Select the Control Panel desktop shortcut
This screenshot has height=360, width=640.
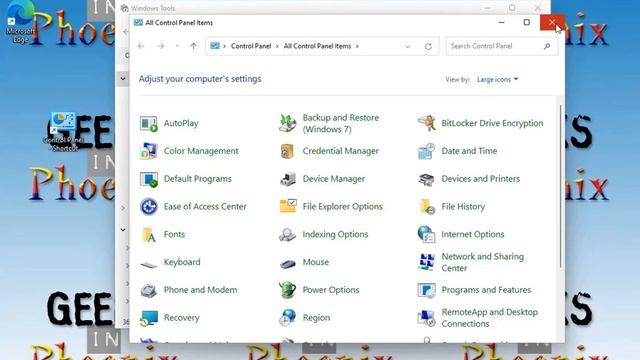point(64,132)
